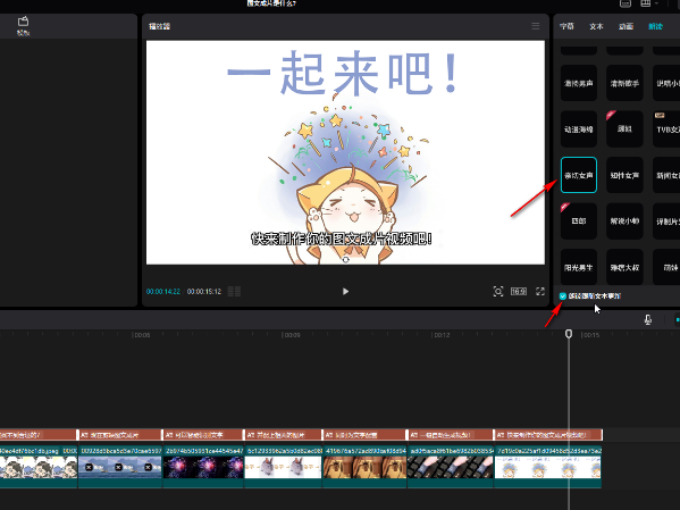Choose the 港普男声 voice tile
The height and width of the screenshot is (510, 680).
(579, 83)
